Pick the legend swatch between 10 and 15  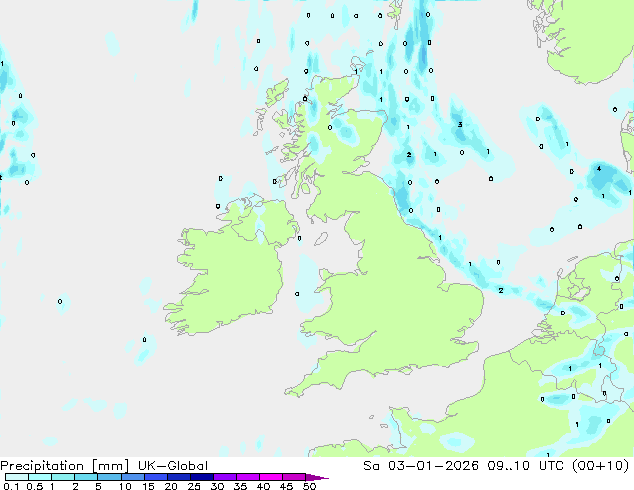132,477
